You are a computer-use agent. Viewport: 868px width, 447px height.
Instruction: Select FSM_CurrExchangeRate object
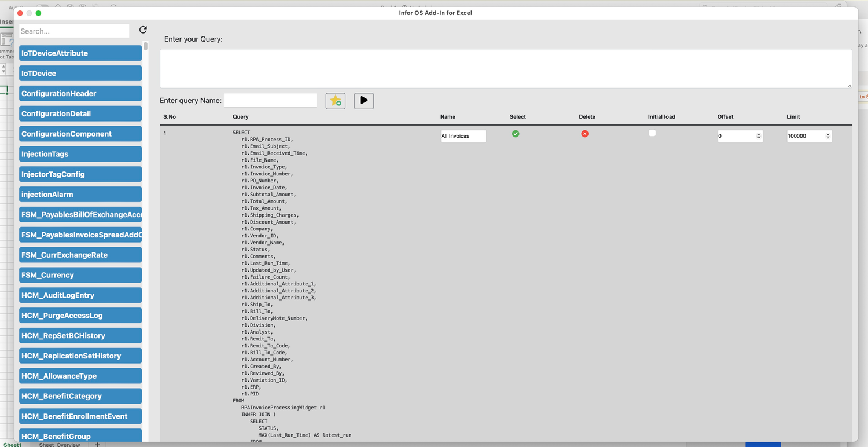click(80, 255)
